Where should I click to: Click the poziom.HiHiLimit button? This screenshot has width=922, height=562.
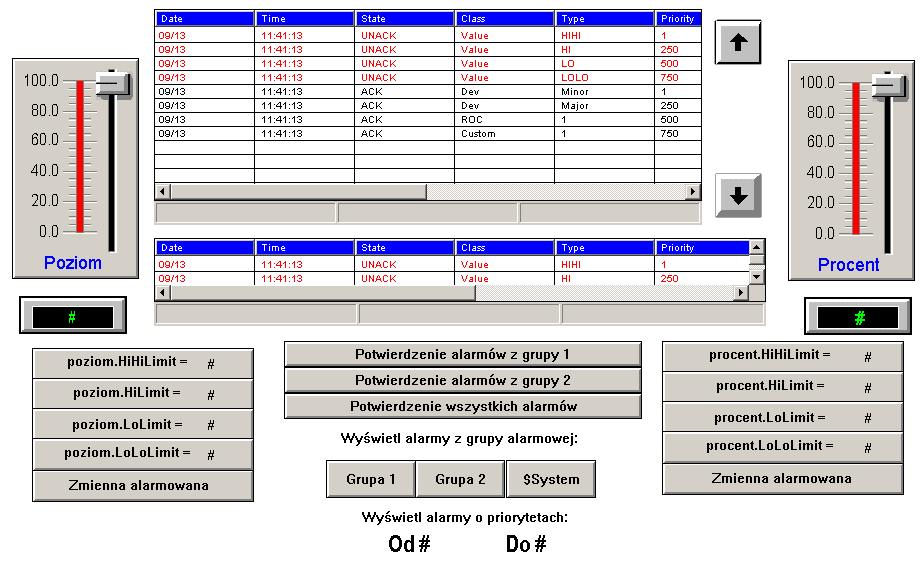[143, 364]
